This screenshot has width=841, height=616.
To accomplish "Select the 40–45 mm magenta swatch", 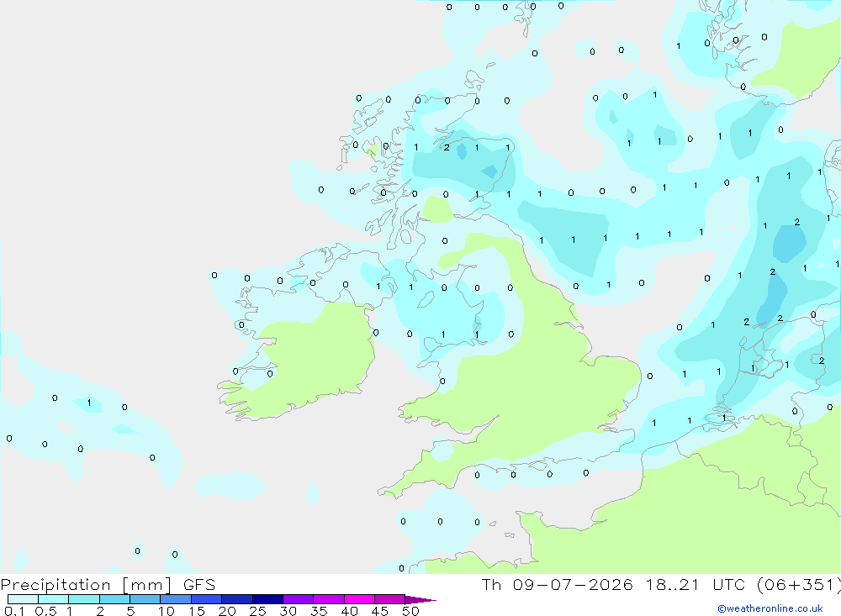I will pos(359,599).
